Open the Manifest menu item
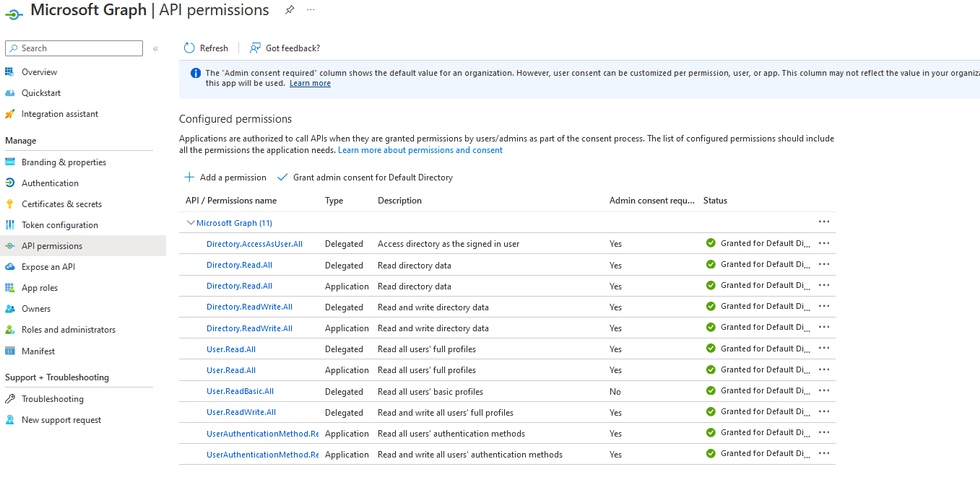Viewport: 980px width, 477px height. point(38,351)
